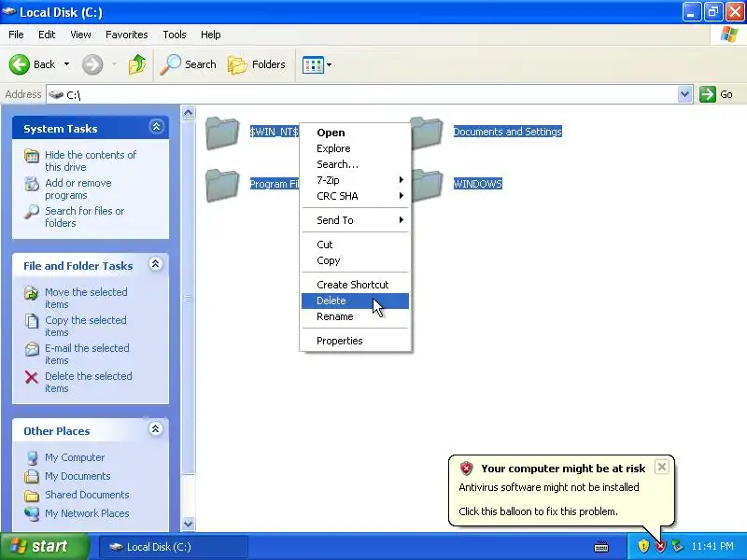
Task: Expand the 7-Zip submenu
Action: [x=356, y=180]
